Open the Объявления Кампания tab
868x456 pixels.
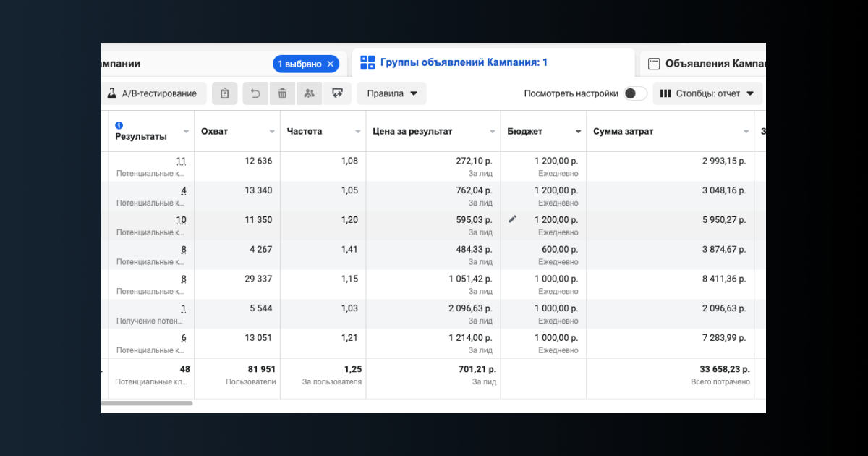[x=715, y=64]
